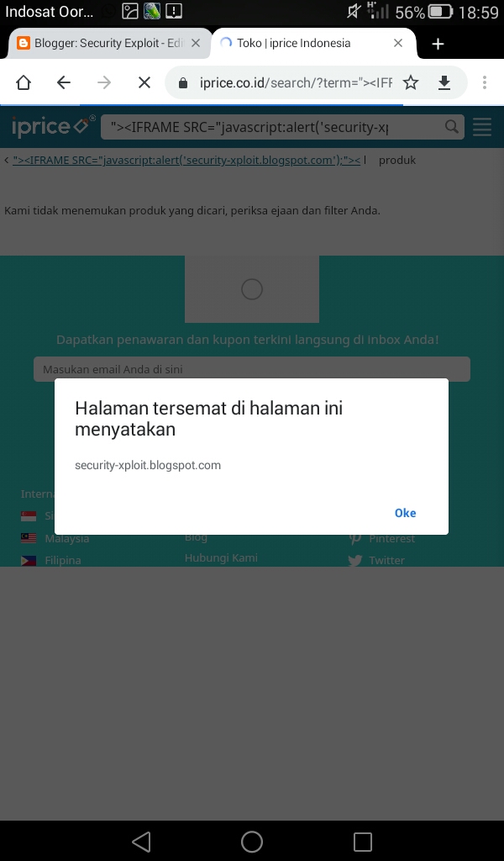Screen dimensions: 504x861
Task: Select the alert text security-xploit.blogspot.com
Action: pos(148,465)
